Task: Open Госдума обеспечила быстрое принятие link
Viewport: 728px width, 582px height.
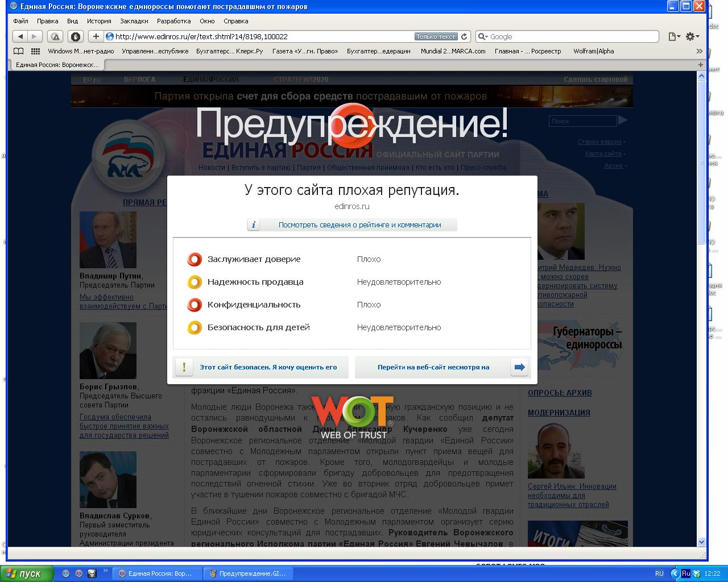Action: (124, 426)
